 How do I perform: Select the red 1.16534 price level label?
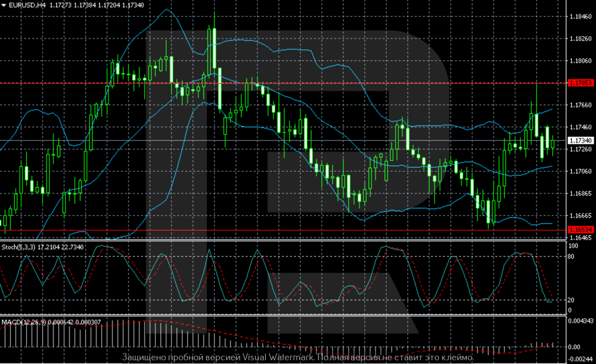point(580,229)
